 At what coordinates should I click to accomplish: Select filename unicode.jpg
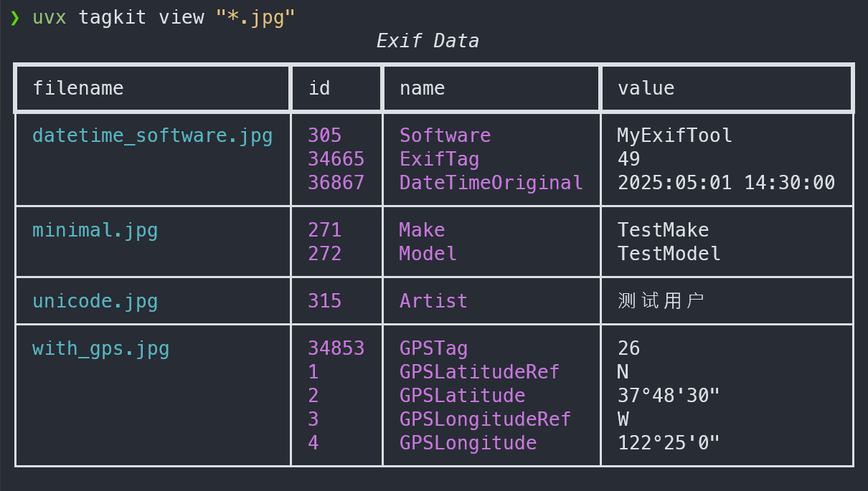click(95, 301)
